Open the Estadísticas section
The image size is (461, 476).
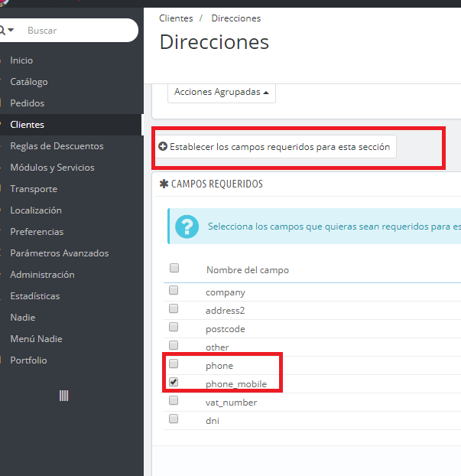click(x=35, y=296)
